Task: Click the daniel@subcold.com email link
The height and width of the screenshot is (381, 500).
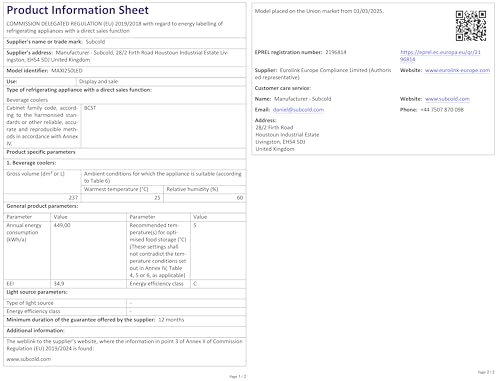Action: (x=298, y=110)
